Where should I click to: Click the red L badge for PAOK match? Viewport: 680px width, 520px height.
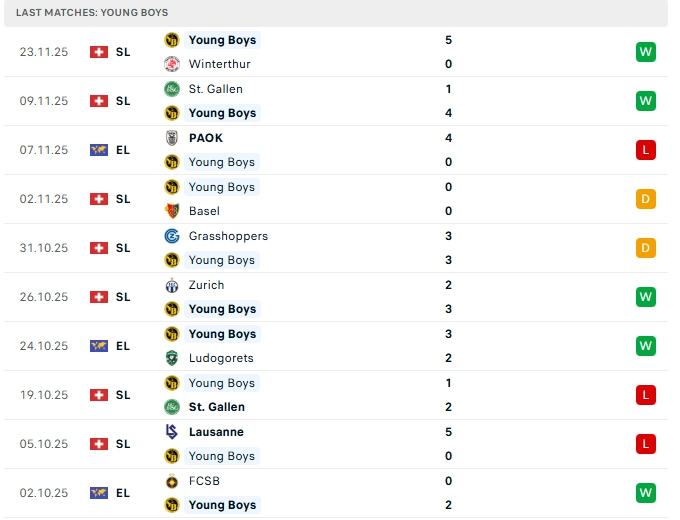(x=645, y=150)
